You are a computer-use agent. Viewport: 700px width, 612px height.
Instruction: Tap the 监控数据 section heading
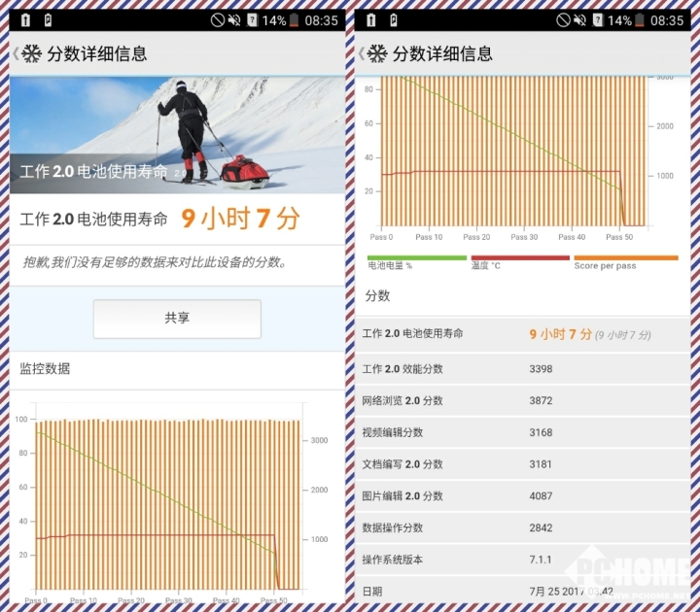pos(45,369)
